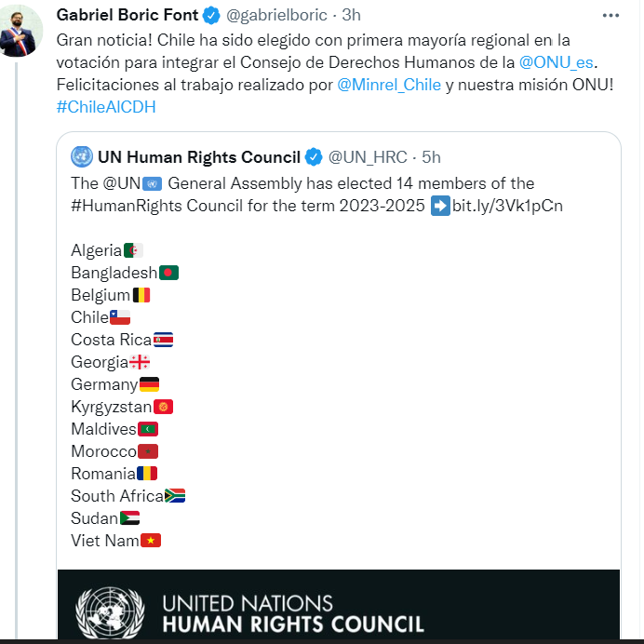
Task: Click the quoted tweet's 5h timestamp
Action: (431, 157)
